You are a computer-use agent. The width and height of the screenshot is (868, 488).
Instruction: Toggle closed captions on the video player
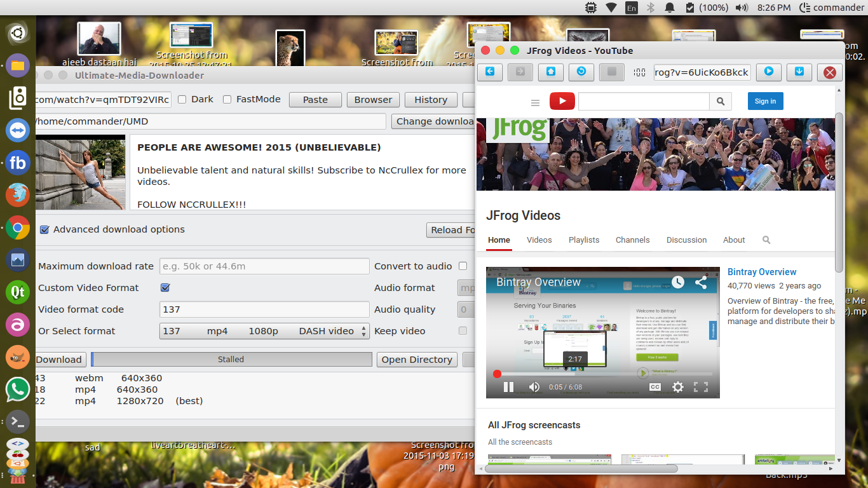tap(655, 387)
